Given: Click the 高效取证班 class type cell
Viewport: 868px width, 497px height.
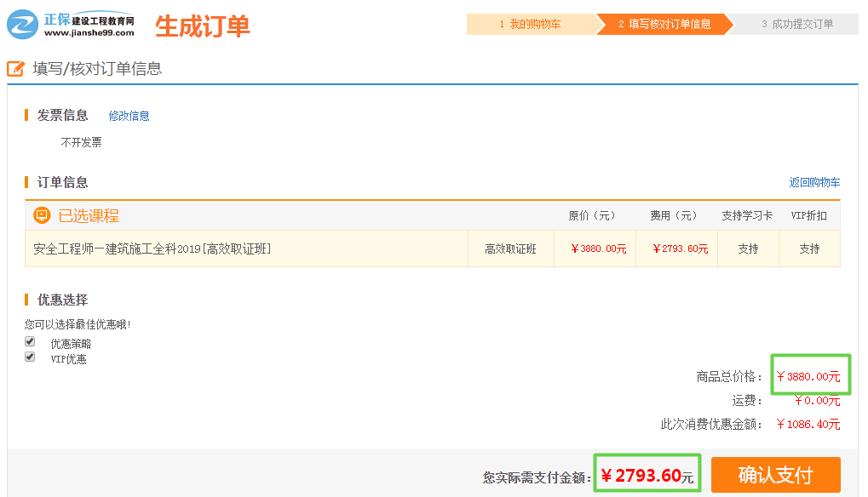Looking at the screenshot, I should click(x=509, y=248).
